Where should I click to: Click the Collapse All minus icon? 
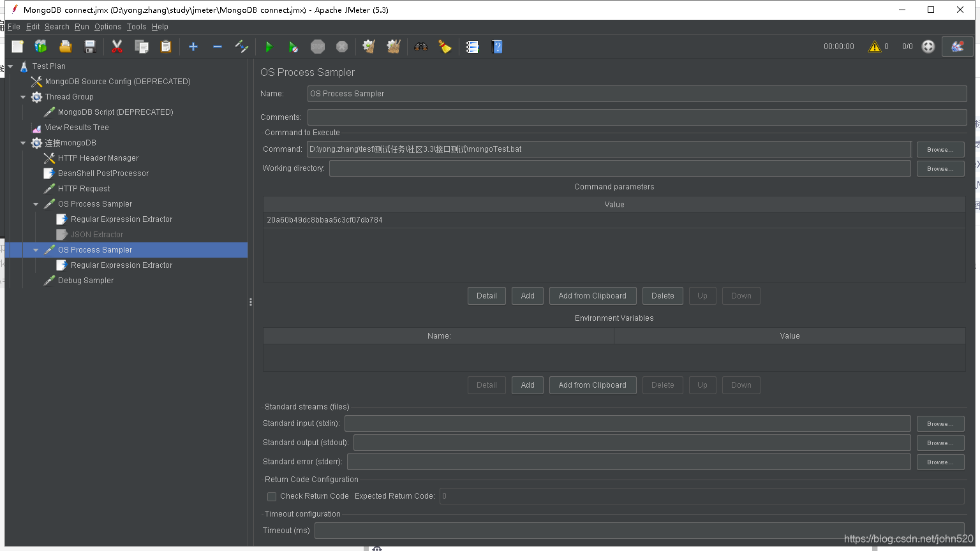(218, 47)
